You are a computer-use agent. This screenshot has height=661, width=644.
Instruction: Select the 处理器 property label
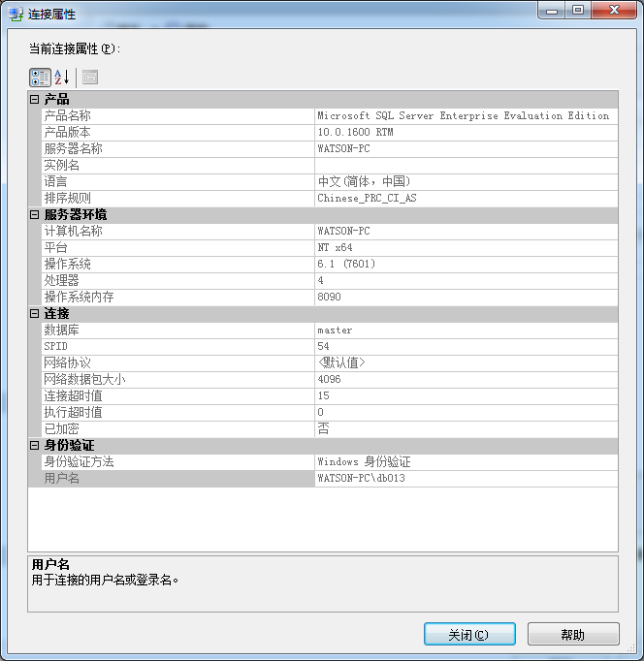61,280
